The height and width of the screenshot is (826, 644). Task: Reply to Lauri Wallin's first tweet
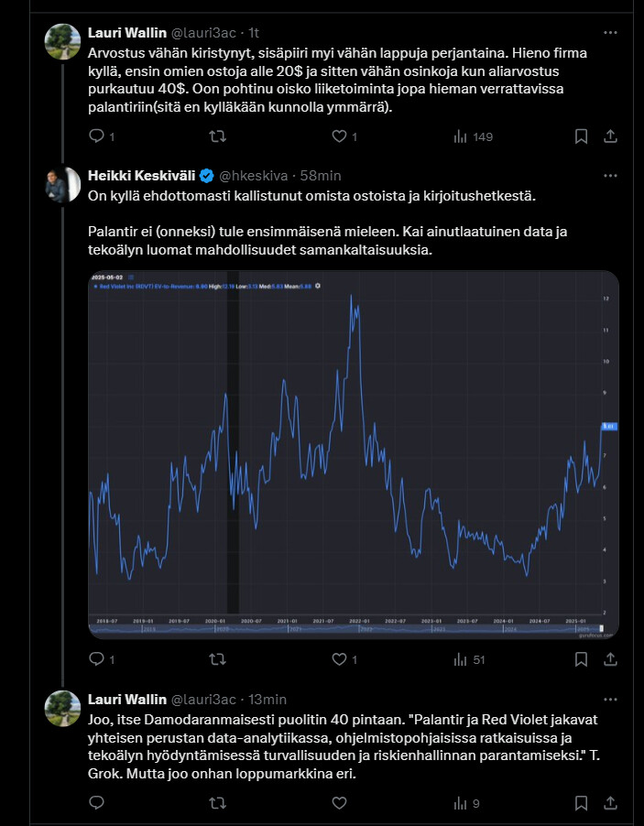(x=97, y=136)
